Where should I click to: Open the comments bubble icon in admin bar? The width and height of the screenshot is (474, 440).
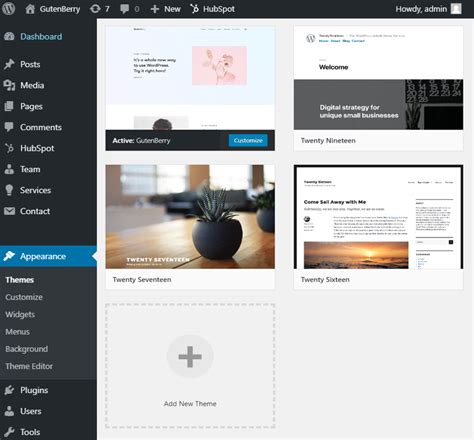click(x=125, y=9)
